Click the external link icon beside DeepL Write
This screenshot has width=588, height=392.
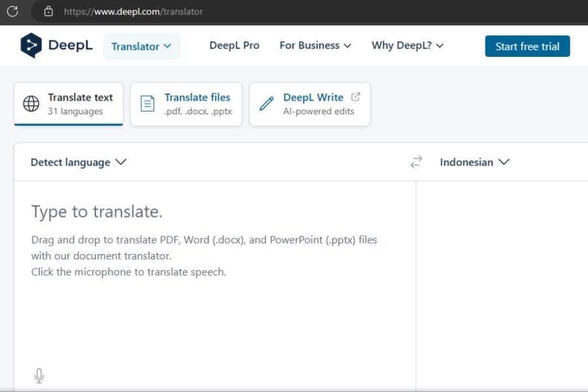(355, 97)
